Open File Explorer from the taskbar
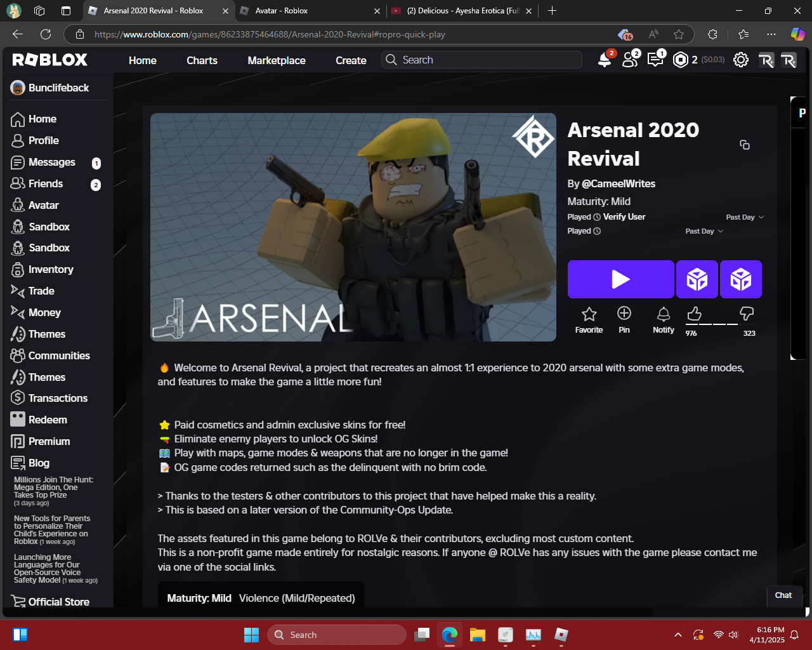This screenshot has width=812, height=650. (478, 635)
